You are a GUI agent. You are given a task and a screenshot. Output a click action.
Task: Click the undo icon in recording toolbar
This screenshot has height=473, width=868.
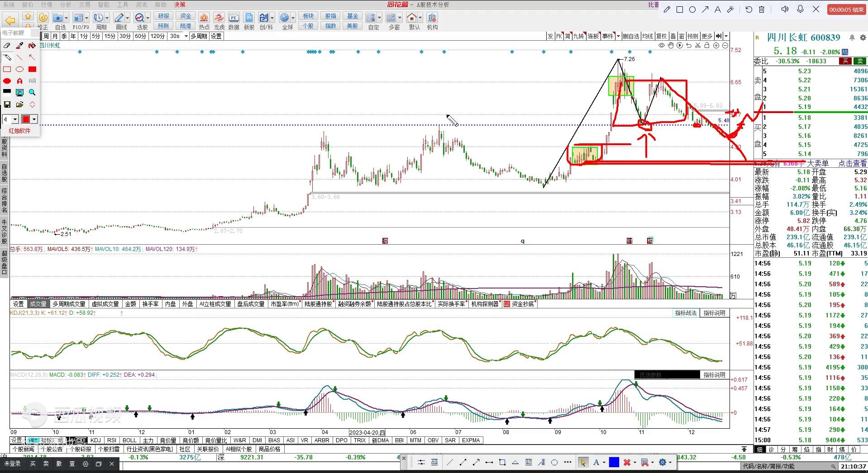(x=749, y=9)
